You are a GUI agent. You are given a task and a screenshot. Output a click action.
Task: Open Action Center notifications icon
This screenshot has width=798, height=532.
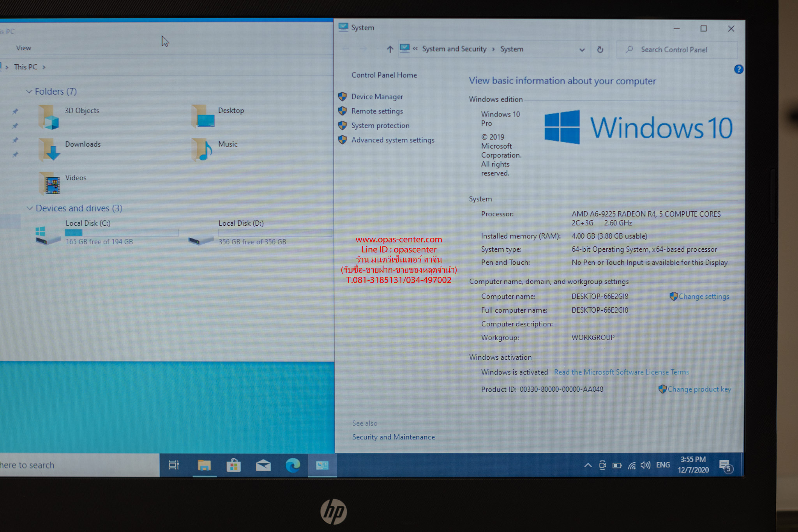(726, 465)
